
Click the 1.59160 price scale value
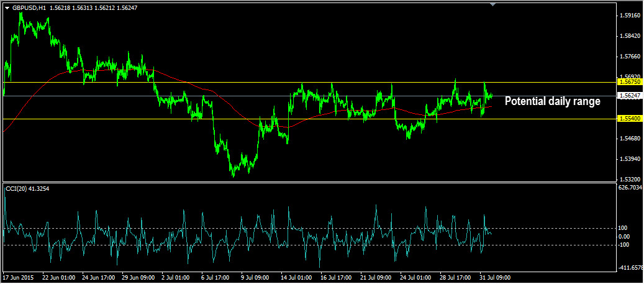pyautogui.click(x=631, y=16)
